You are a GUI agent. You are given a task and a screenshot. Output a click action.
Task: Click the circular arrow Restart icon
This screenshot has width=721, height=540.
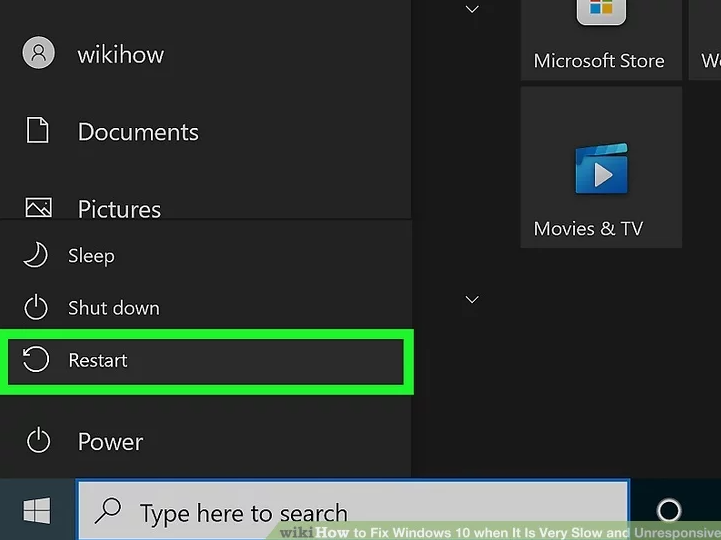[36, 360]
